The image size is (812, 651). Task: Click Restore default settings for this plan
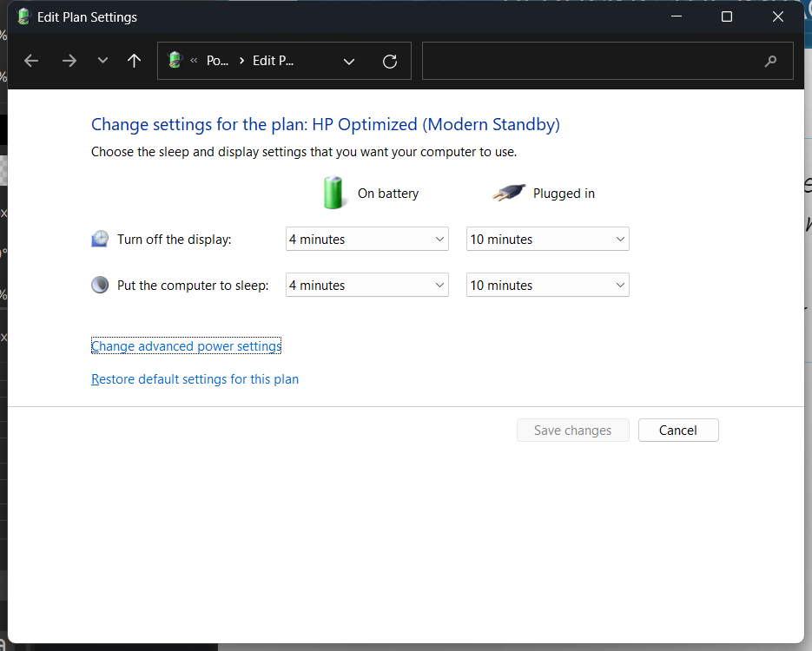(x=195, y=379)
